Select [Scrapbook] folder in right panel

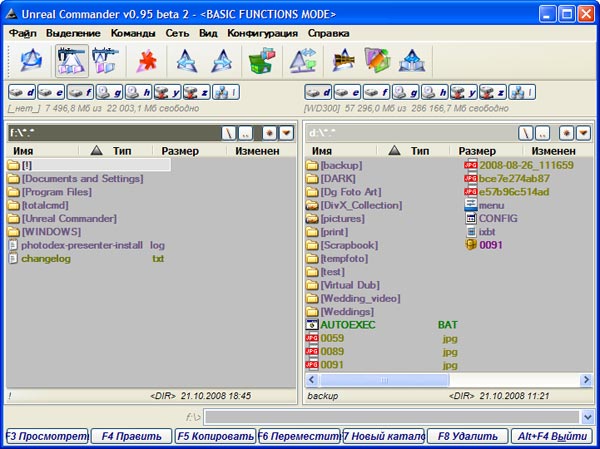[x=342, y=245]
